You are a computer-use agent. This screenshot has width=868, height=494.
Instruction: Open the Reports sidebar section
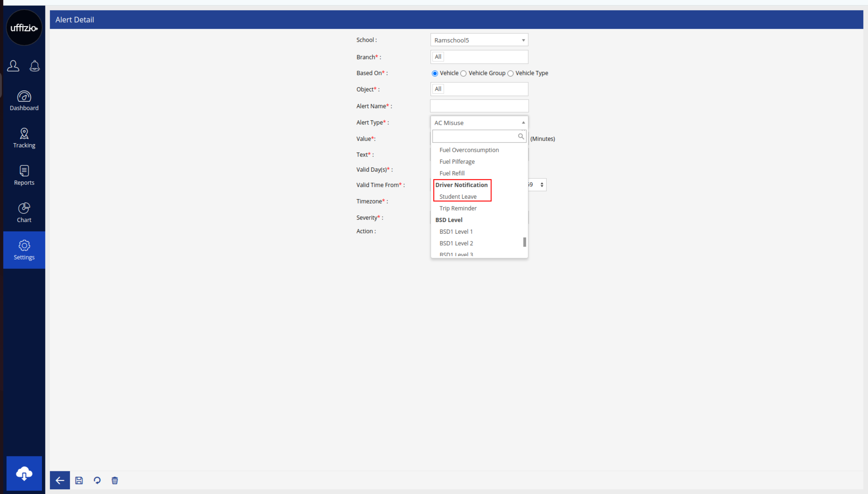pos(24,175)
